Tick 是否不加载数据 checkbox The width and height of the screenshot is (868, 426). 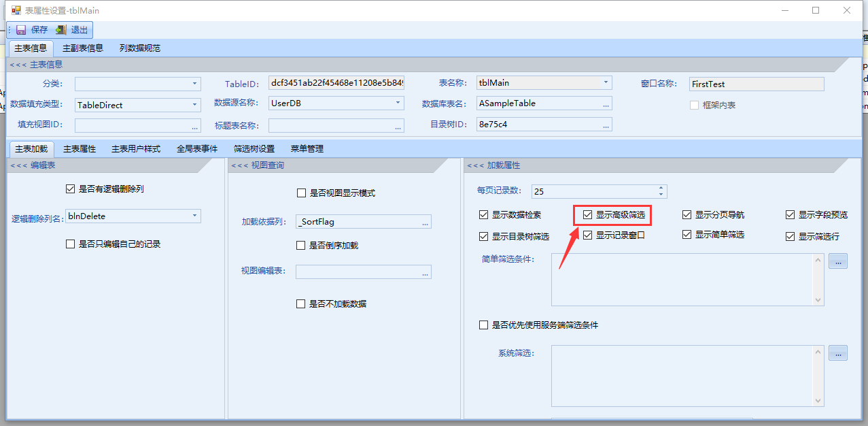point(301,304)
